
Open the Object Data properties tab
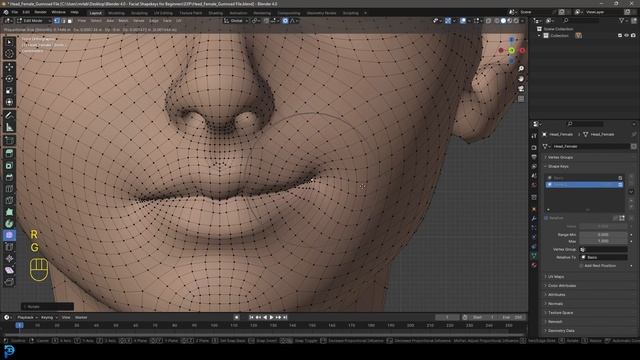click(534, 256)
